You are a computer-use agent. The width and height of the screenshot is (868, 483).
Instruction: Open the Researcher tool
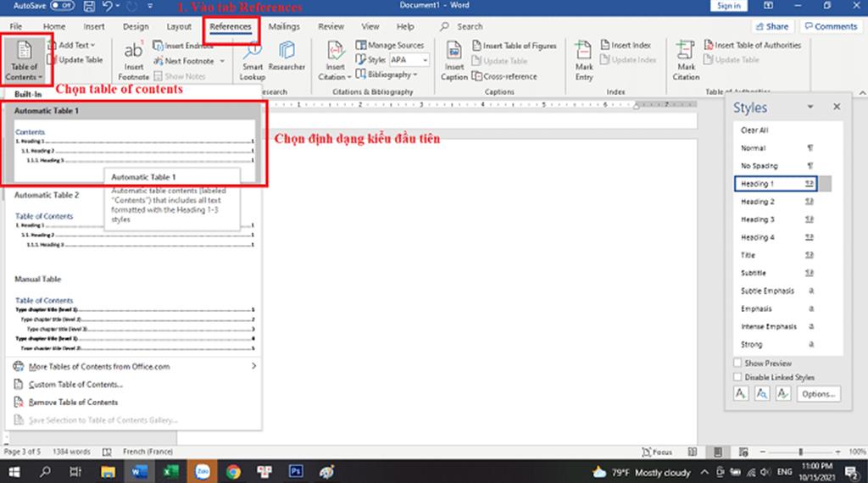(x=287, y=55)
